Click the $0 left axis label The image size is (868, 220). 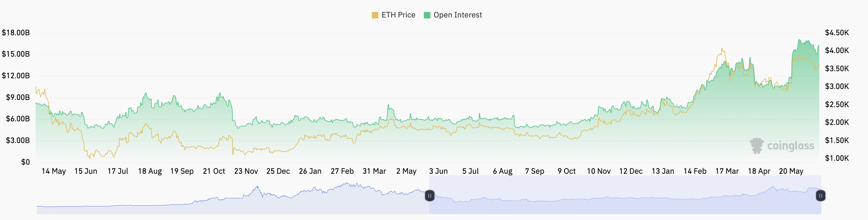[26, 162]
